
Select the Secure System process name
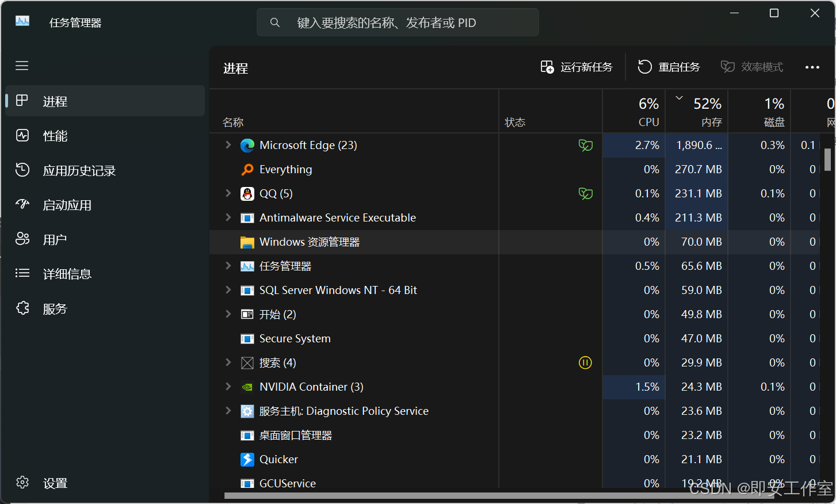click(295, 339)
